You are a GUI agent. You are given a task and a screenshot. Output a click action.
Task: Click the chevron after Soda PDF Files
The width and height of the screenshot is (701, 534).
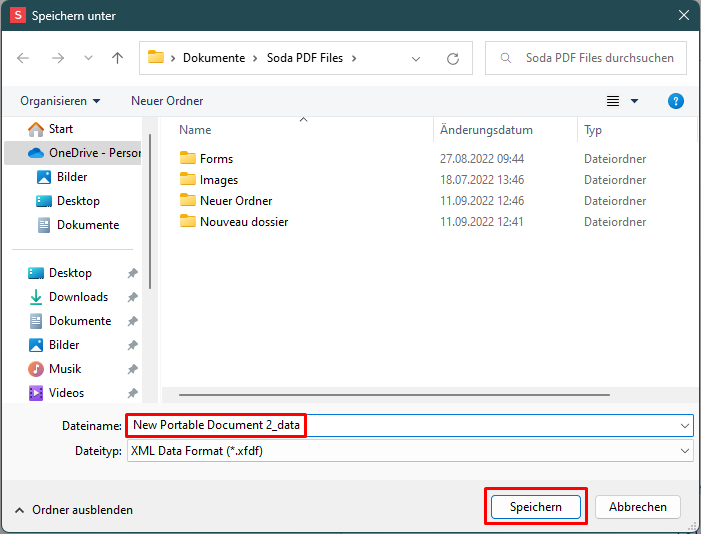[354, 58]
